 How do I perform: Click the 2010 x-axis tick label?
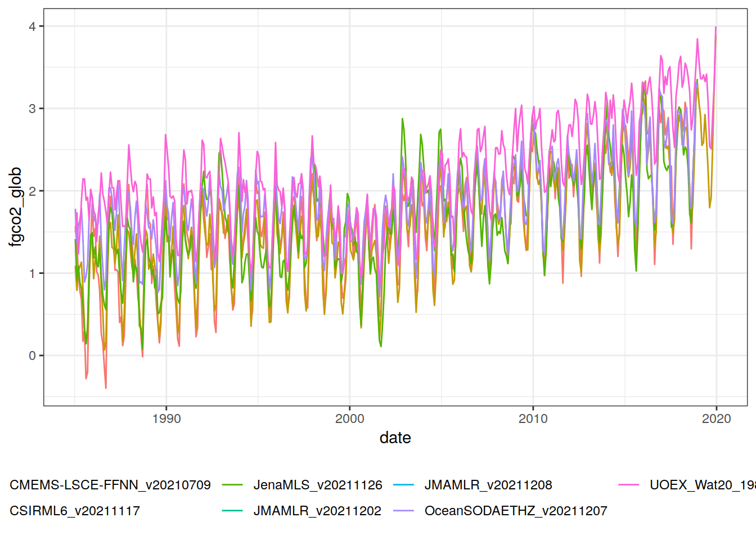(533, 418)
